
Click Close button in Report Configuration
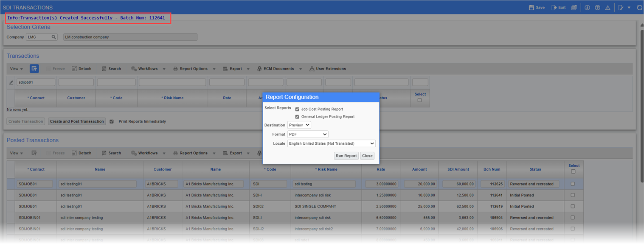[367, 156]
